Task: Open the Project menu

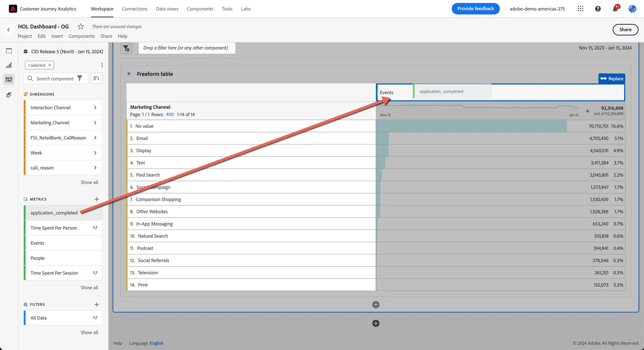Action: click(x=25, y=36)
